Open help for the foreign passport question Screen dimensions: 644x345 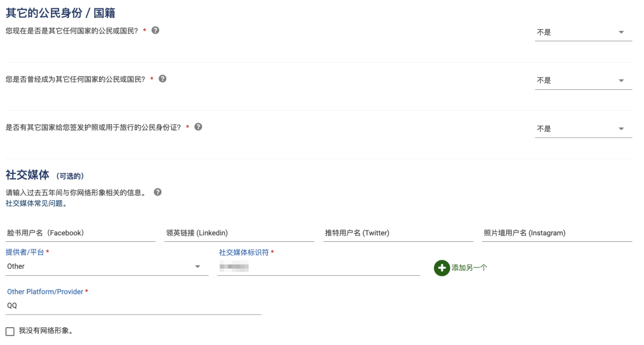coord(199,127)
